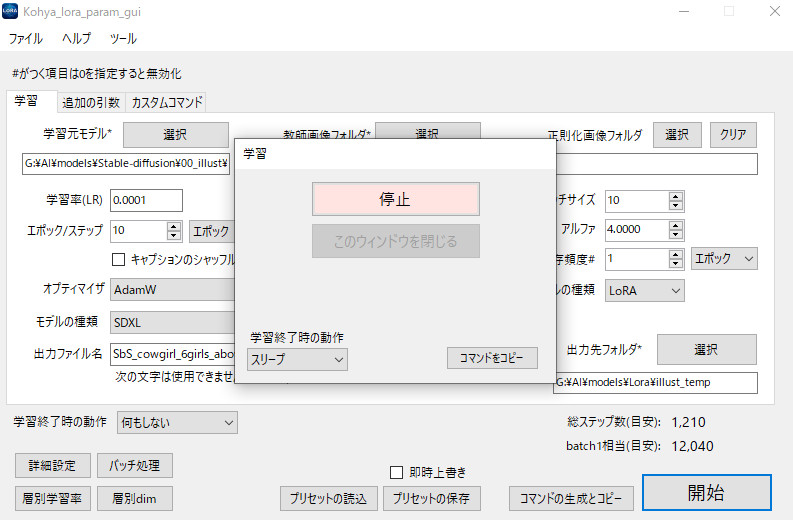Decrease batch size with down arrow
This screenshot has width=793, height=520.
pos(676,205)
